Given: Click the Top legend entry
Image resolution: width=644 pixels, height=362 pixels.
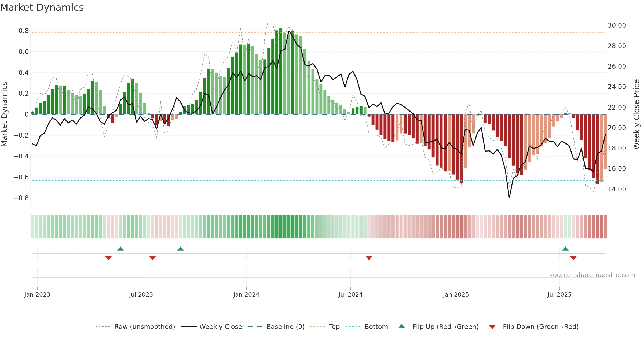Looking at the screenshot, I should click(x=325, y=327).
